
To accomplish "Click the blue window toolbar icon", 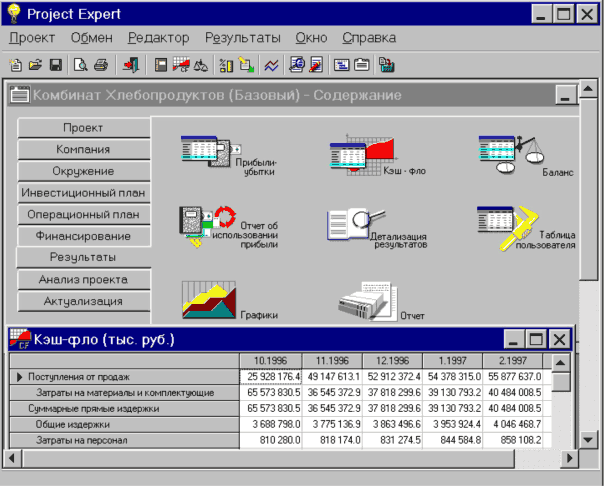I will 342,65.
